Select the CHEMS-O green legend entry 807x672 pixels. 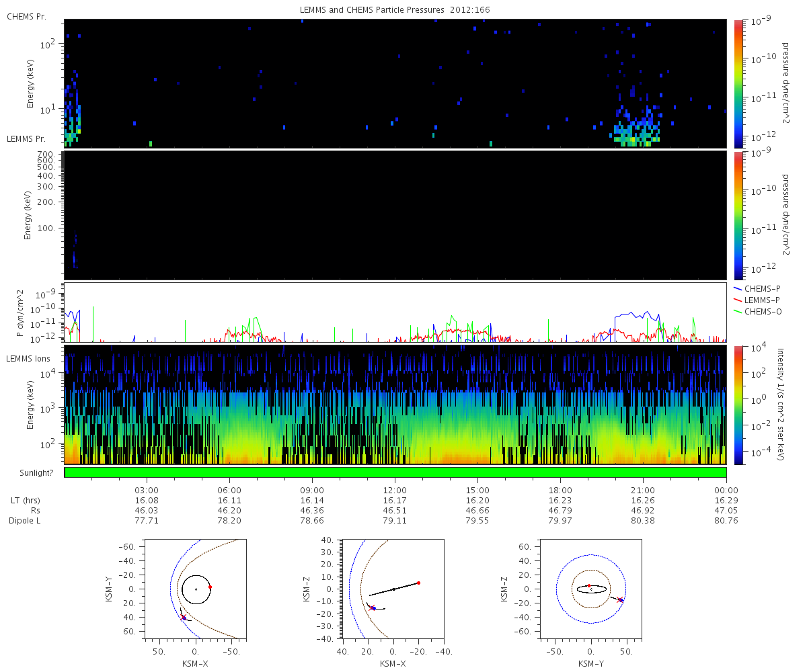coord(757,310)
